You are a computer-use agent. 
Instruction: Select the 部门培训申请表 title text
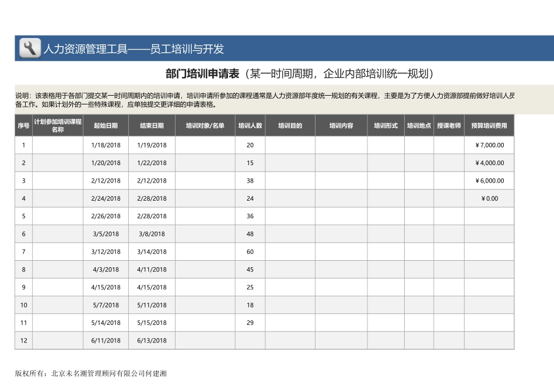click(x=202, y=73)
